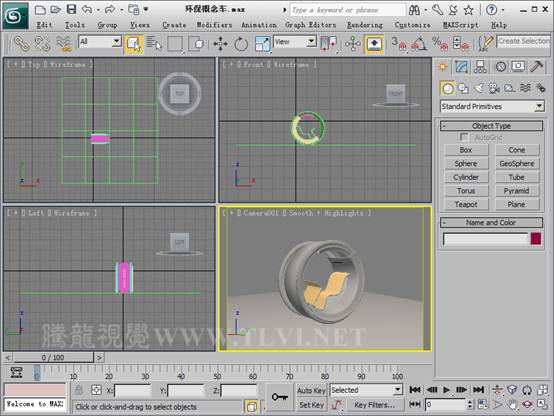554x416 pixels.
Task: Open Reference Coordinate System View dropdown
Action: coord(295,42)
